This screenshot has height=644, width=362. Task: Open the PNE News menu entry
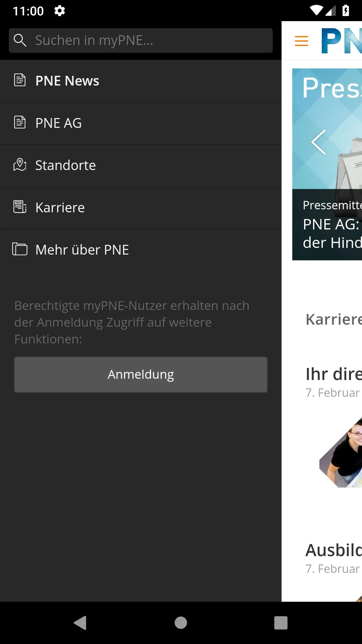click(x=141, y=81)
